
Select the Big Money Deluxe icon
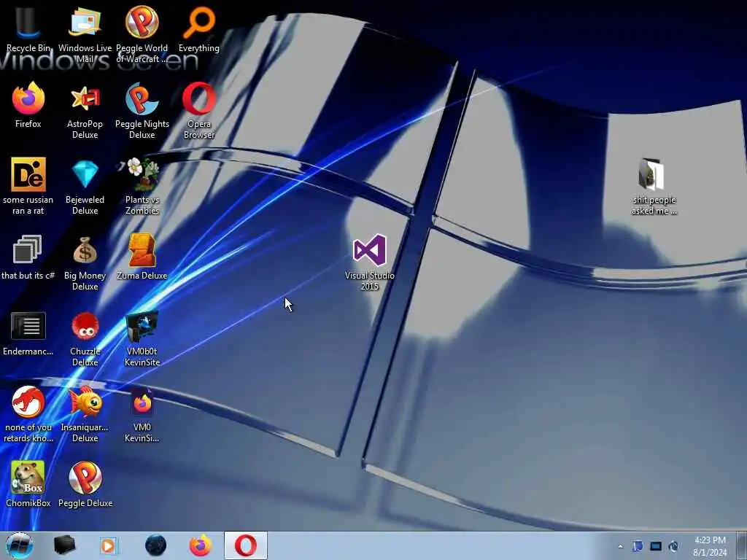pos(85,251)
